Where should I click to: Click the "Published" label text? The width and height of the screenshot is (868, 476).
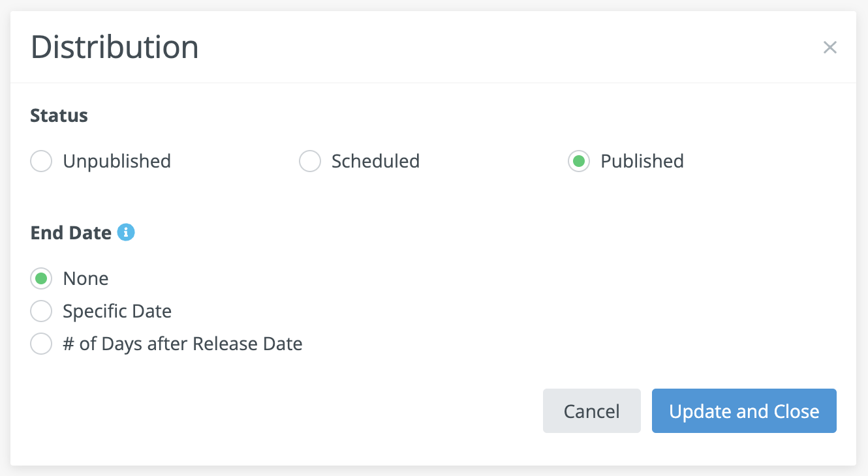(642, 161)
